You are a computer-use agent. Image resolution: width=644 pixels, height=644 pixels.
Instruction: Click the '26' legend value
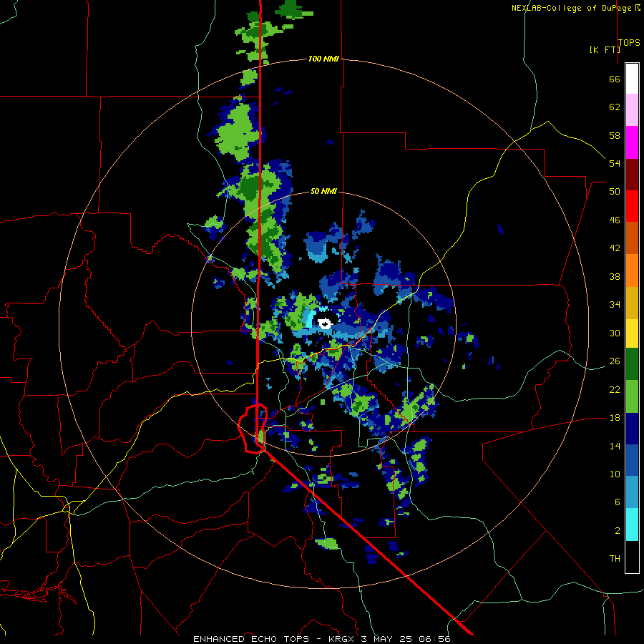615,361
